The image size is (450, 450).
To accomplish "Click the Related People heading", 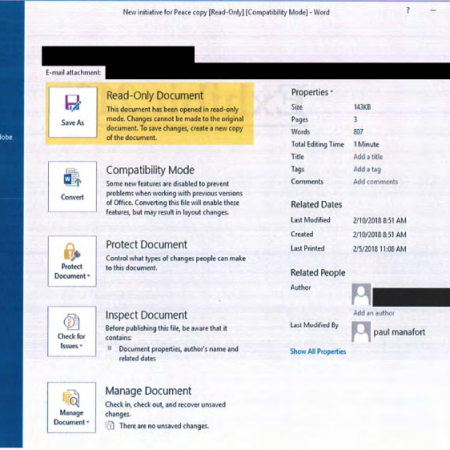I will coord(318,273).
